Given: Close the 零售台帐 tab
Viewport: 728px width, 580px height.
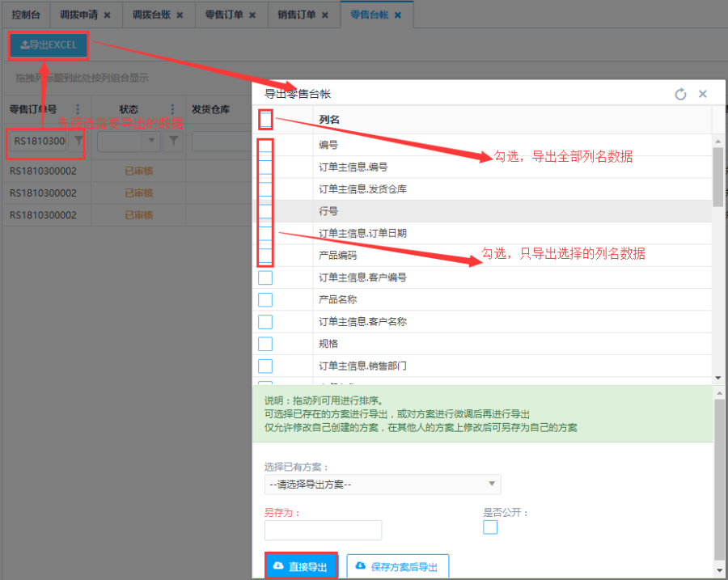Looking at the screenshot, I should tap(398, 15).
